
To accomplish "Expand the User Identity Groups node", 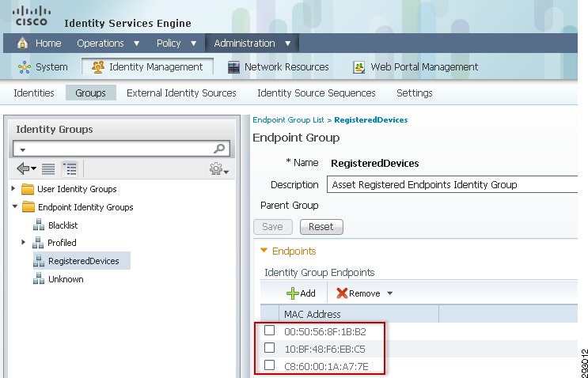I will [x=13, y=188].
